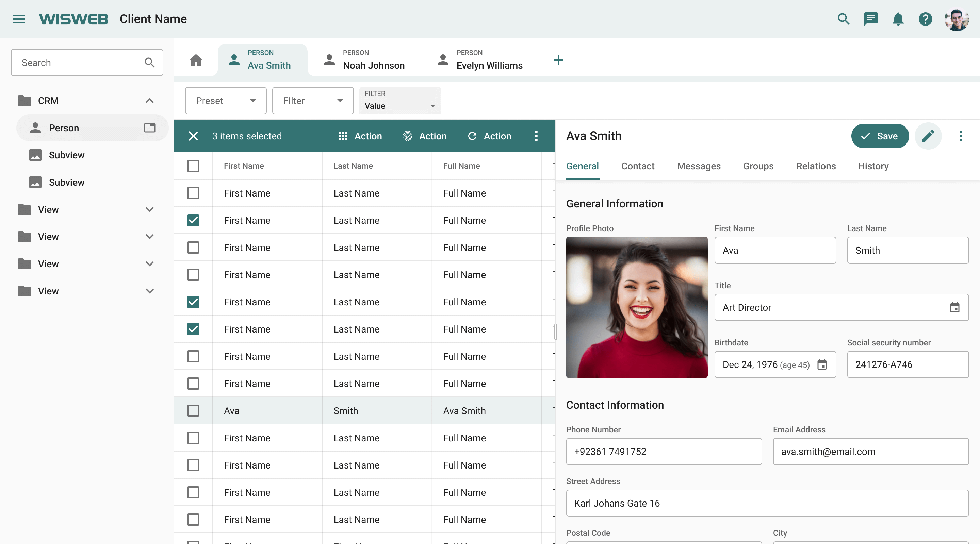Viewport: 980px width, 544px height.
Task: Open the Preset dropdown
Action: pyautogui.click(x=226, y=100)
